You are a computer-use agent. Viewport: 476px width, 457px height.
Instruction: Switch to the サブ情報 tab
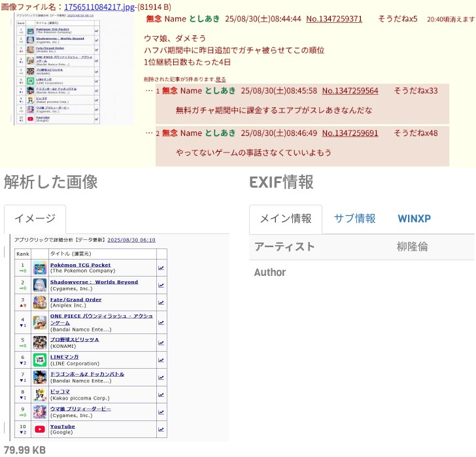pos(354,218)
